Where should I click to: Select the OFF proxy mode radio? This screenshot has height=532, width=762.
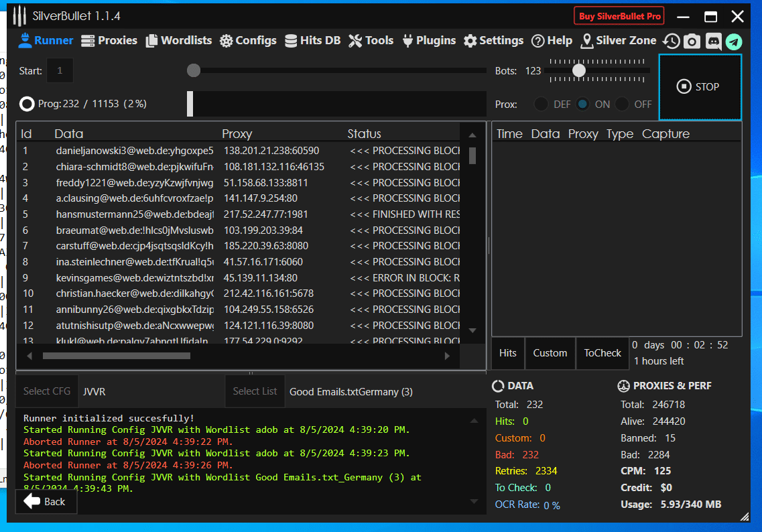coord(623,105)
